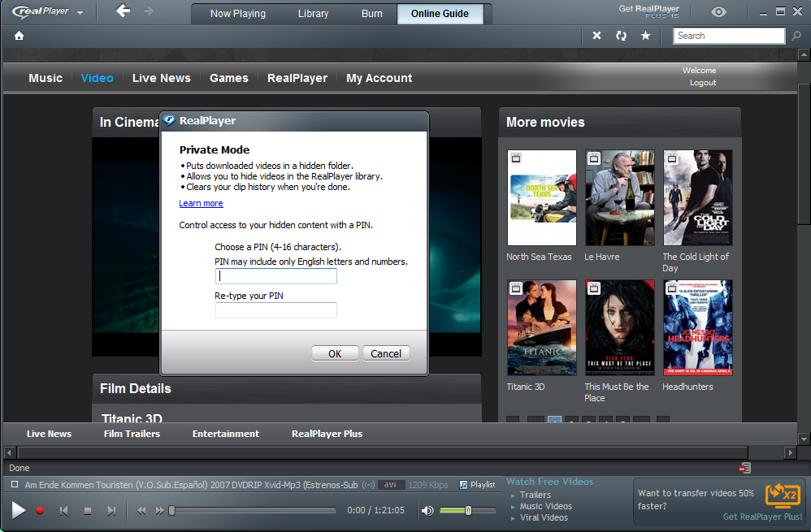
Task: Open the Music section
Action: [46, 78]
